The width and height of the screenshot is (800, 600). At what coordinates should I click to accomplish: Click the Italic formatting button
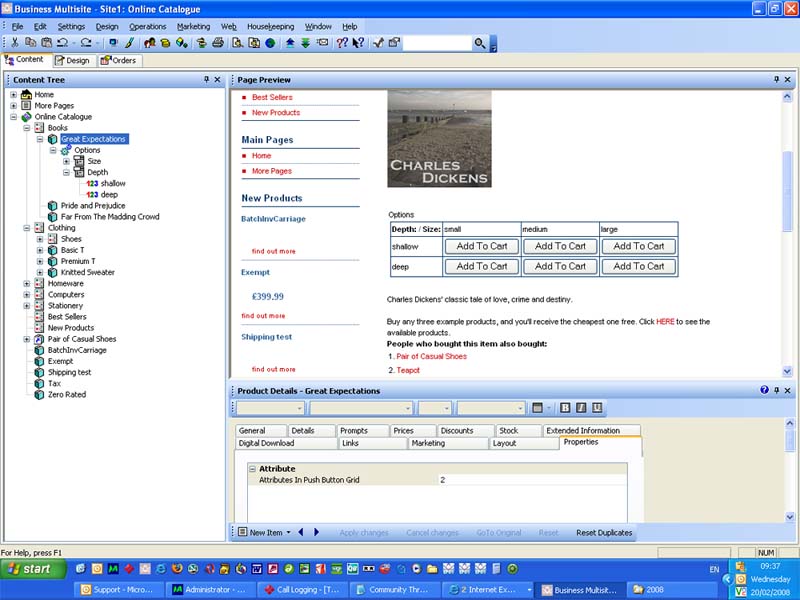click(x=581, y=408)
